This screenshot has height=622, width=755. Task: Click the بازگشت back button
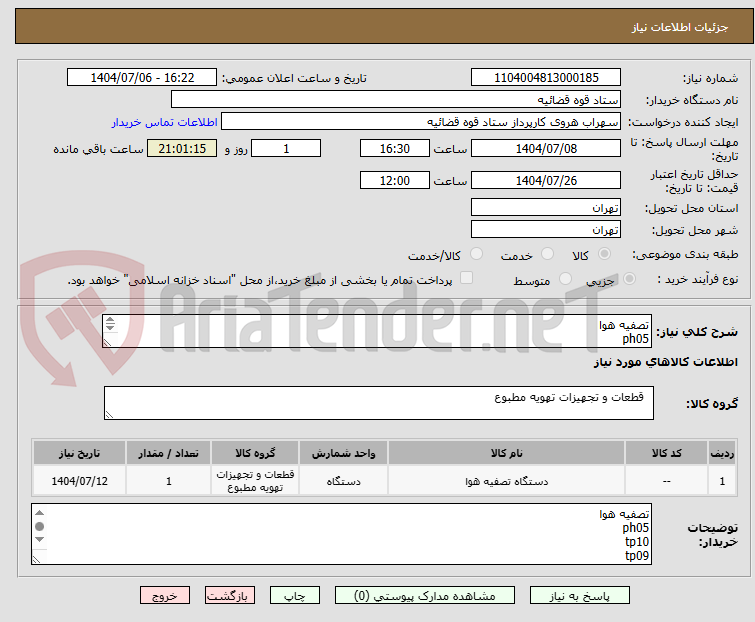[230, 596]
